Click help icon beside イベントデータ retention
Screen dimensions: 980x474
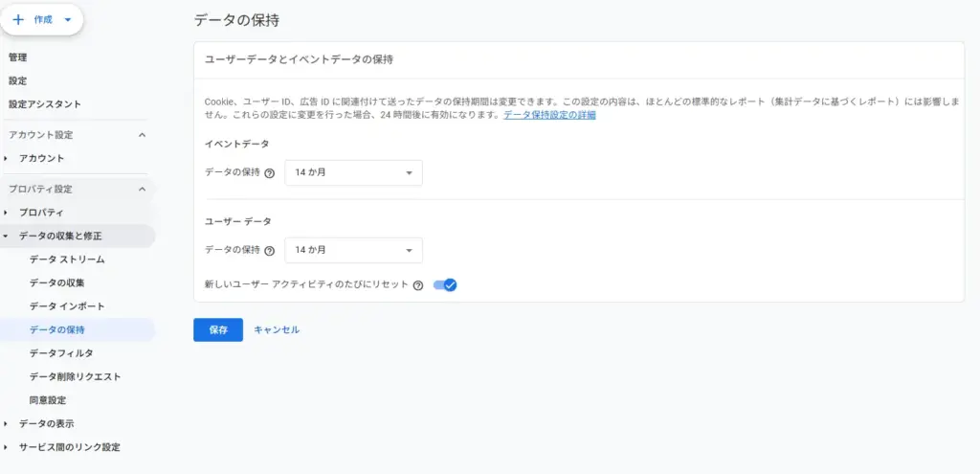click(x=269, y=173)
